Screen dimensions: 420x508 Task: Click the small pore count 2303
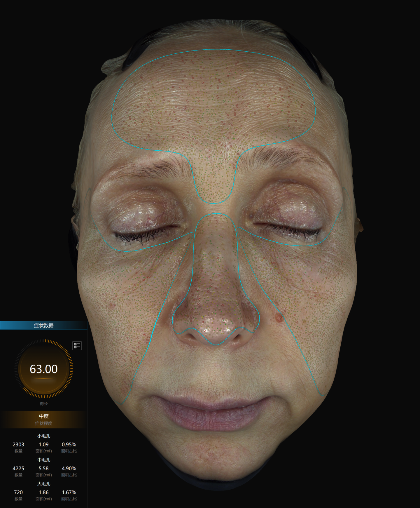pyautogui.click(x=18, y=444)
